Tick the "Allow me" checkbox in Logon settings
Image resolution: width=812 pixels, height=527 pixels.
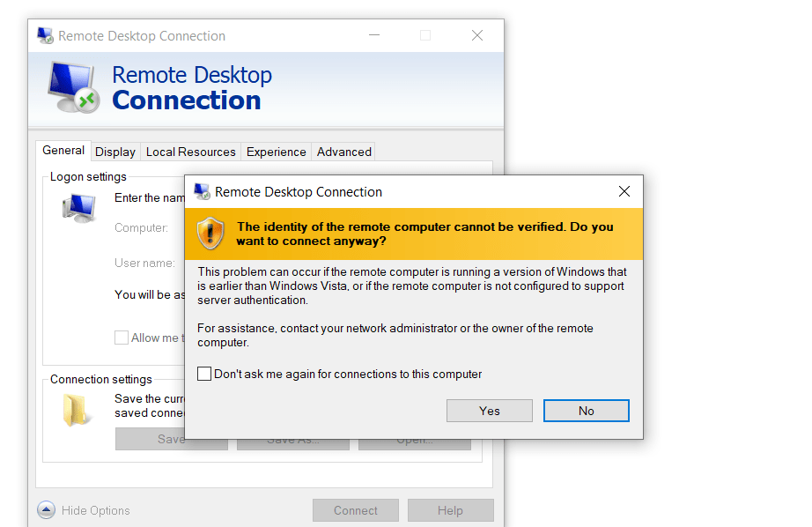tap(122, 338)
